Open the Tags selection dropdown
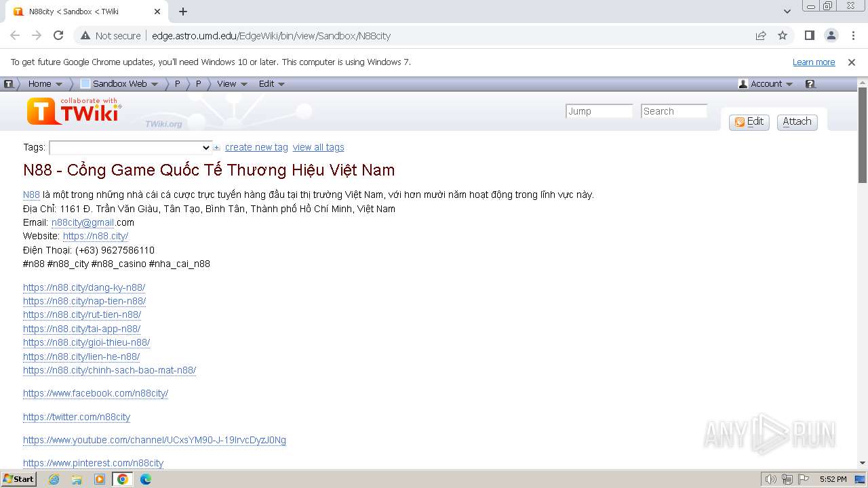Image resolution: width=868 pixels, height=488 pixels. pyautogui.click(x=131, y=148)
